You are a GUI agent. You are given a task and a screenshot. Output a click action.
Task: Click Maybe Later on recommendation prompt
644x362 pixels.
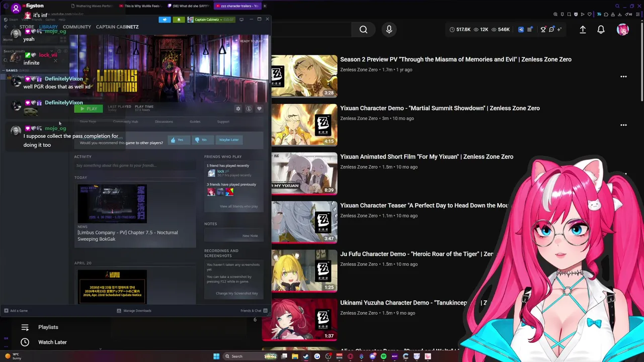(x=229, y=140)
